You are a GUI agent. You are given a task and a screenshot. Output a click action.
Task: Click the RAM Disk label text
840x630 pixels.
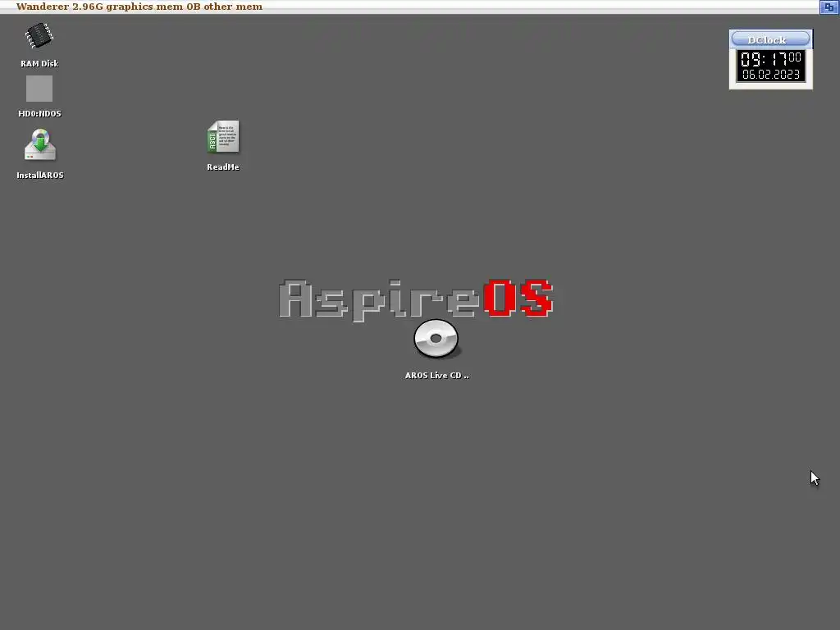click(x=39, y=63)
